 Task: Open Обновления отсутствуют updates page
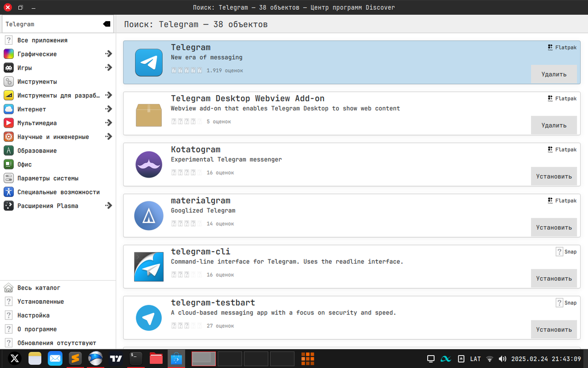coord(58,343)
